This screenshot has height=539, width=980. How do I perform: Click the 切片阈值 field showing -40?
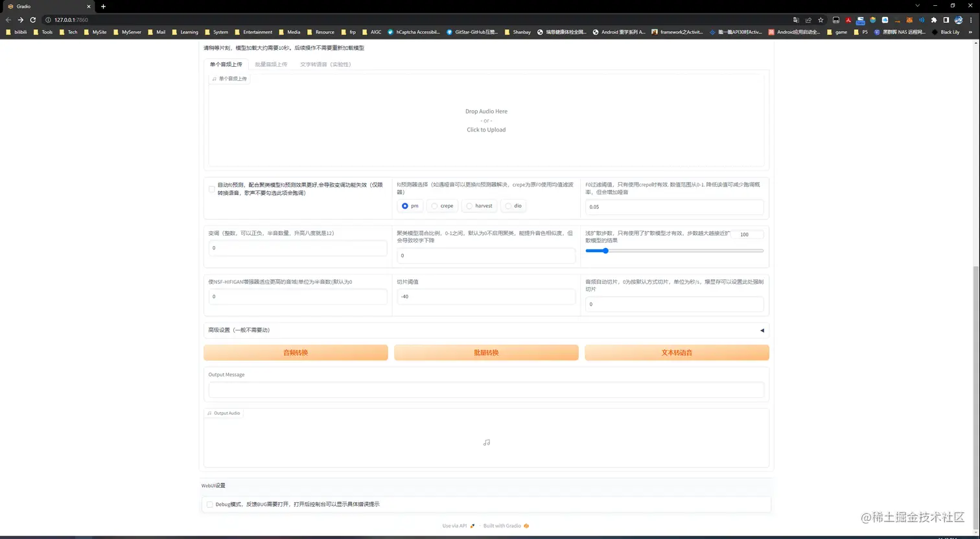tap(486, 296)
